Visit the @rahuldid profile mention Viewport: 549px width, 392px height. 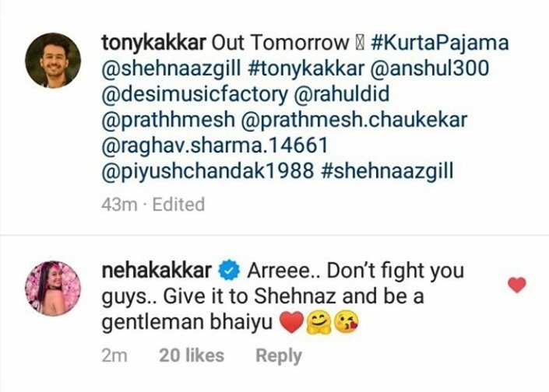[x=342, y=93]
